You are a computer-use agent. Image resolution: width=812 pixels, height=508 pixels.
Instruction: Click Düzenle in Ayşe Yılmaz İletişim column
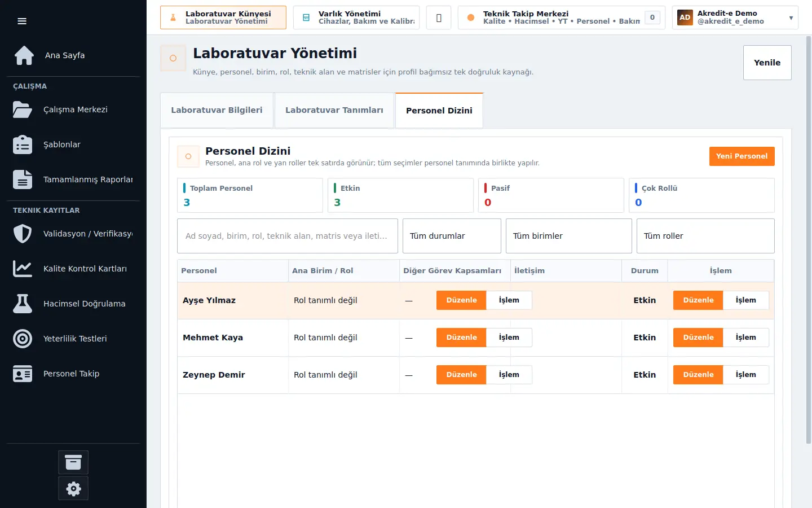(x=461, y=300)
